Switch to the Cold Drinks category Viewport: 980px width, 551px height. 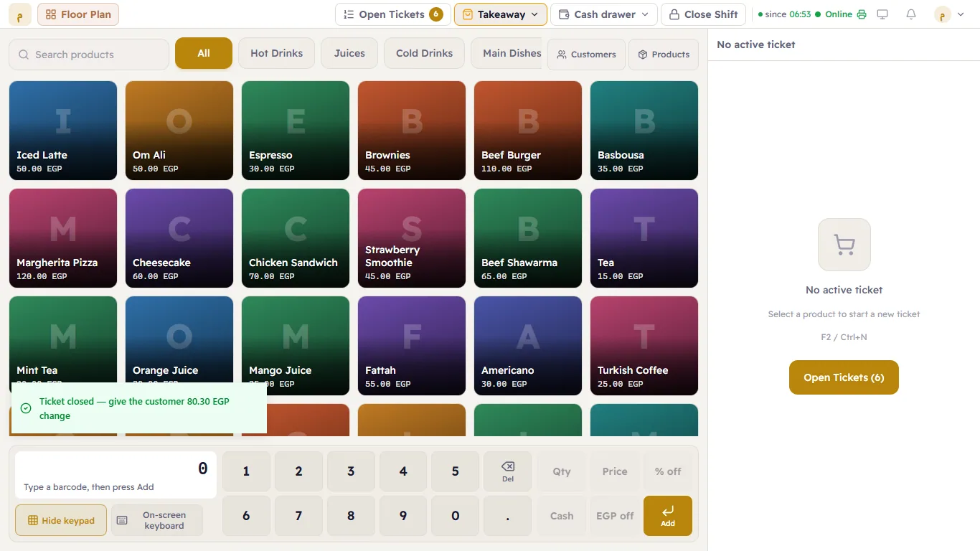tap(424, 53)
